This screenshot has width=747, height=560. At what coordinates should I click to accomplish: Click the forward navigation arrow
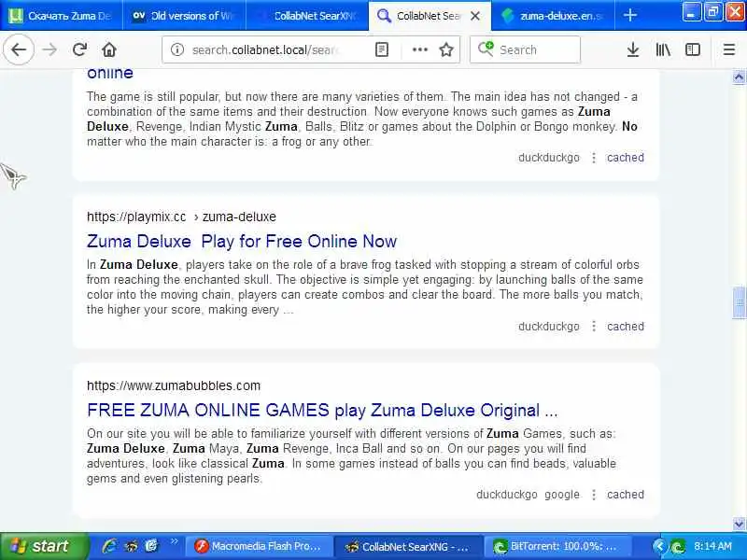[49, 49]
